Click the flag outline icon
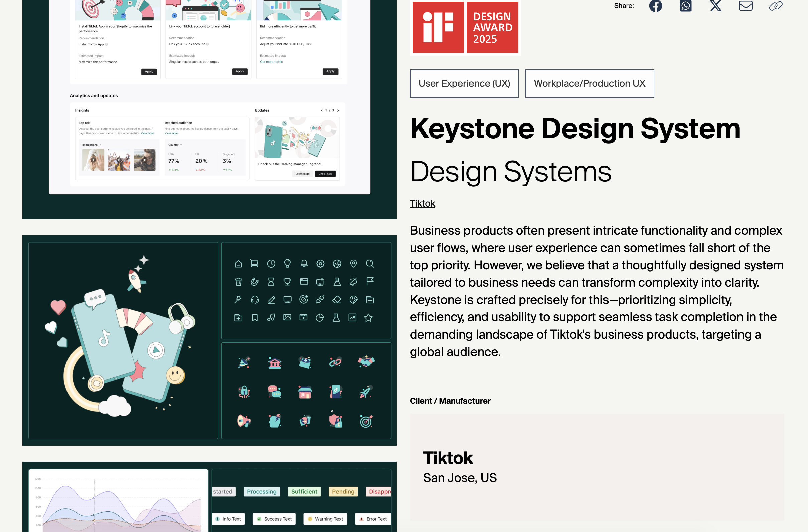Viewport: 808px width, 532px height. click(370, 281)
